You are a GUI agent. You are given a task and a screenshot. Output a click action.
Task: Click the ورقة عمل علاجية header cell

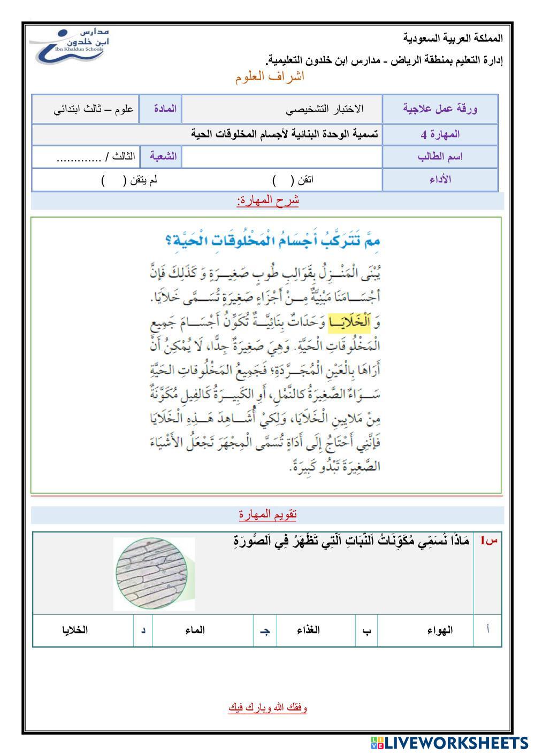coord(440,109)
